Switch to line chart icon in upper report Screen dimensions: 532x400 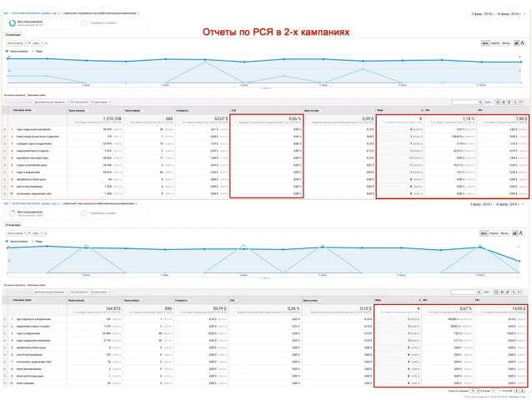pyautogui.click(x=516, y=43)
